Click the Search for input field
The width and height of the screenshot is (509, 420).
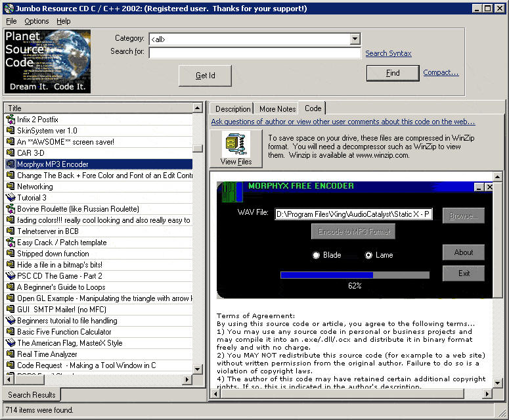click(255, 53)
